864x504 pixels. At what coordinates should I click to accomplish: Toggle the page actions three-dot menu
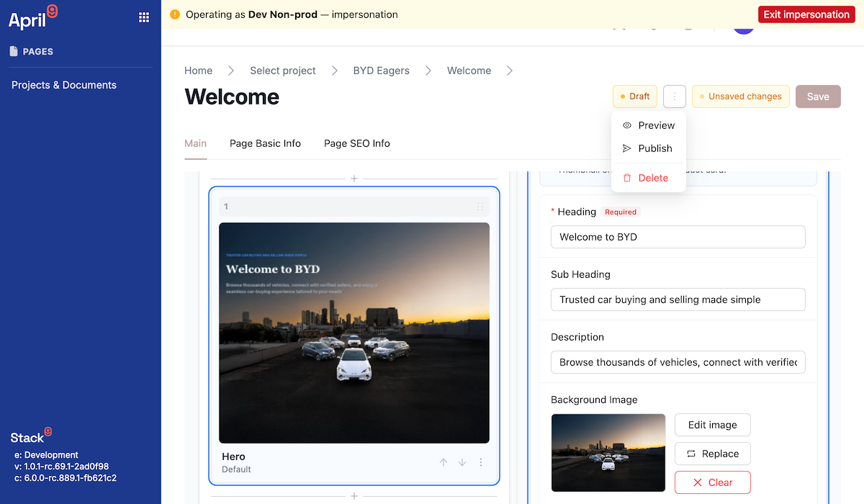pos(674,96)
